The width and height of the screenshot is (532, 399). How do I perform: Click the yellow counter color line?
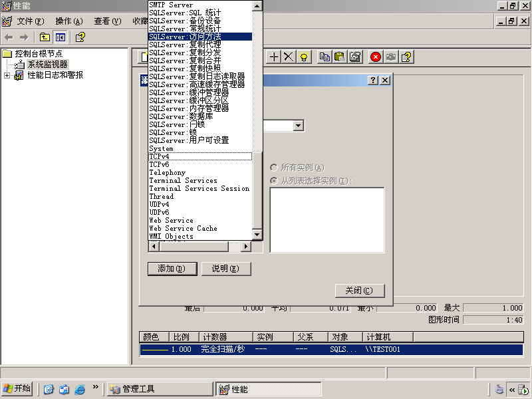(x=155, y=350)
